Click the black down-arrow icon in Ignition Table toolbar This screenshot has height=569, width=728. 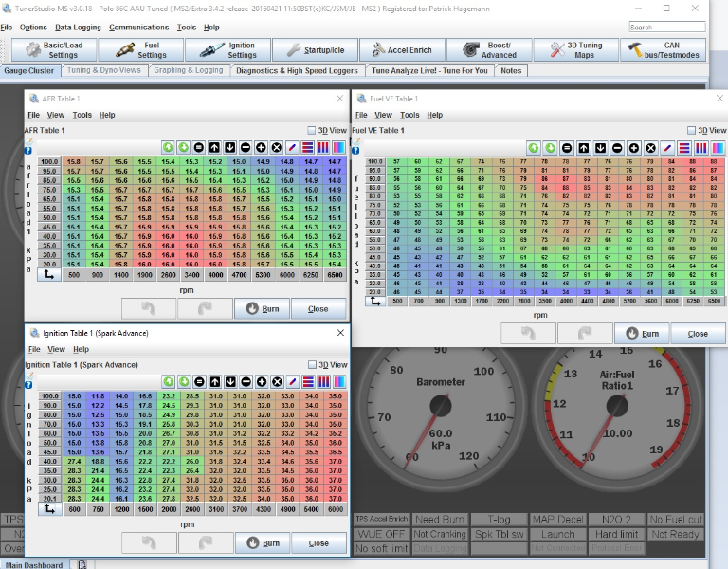point(229,381)
